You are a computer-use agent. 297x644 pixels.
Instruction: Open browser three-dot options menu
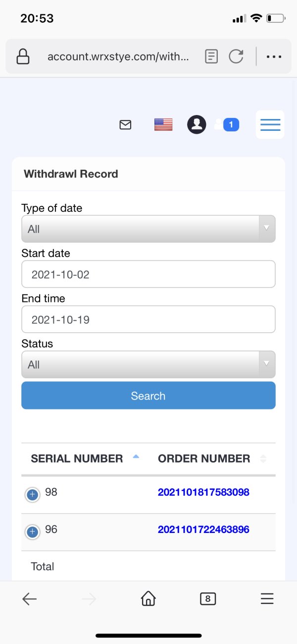(x=274, y=57)
